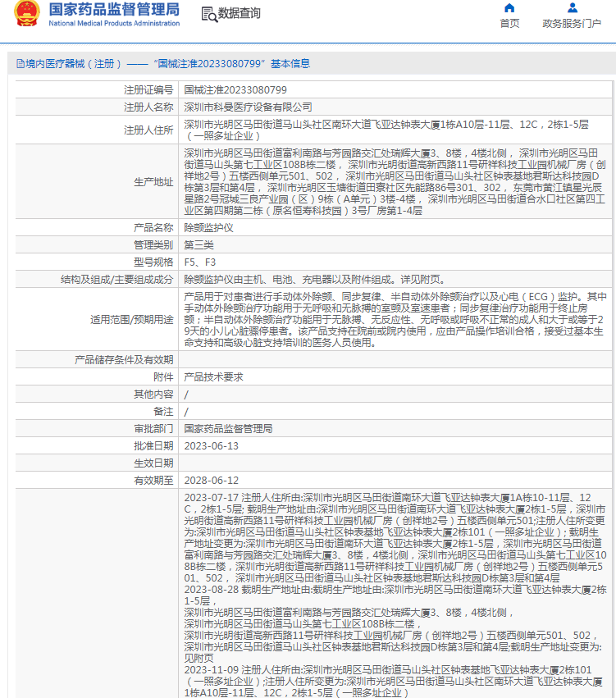Viewport: 616px width, 698px height.
Task: Click the 注册人名称 label
Action: (x=148, y=107)
